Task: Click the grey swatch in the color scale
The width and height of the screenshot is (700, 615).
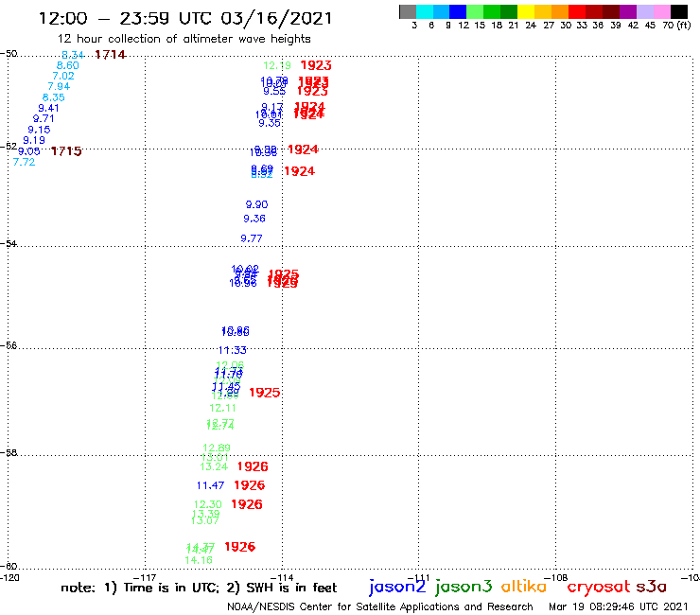Action: pyautogui.click(x=408, y=11)
